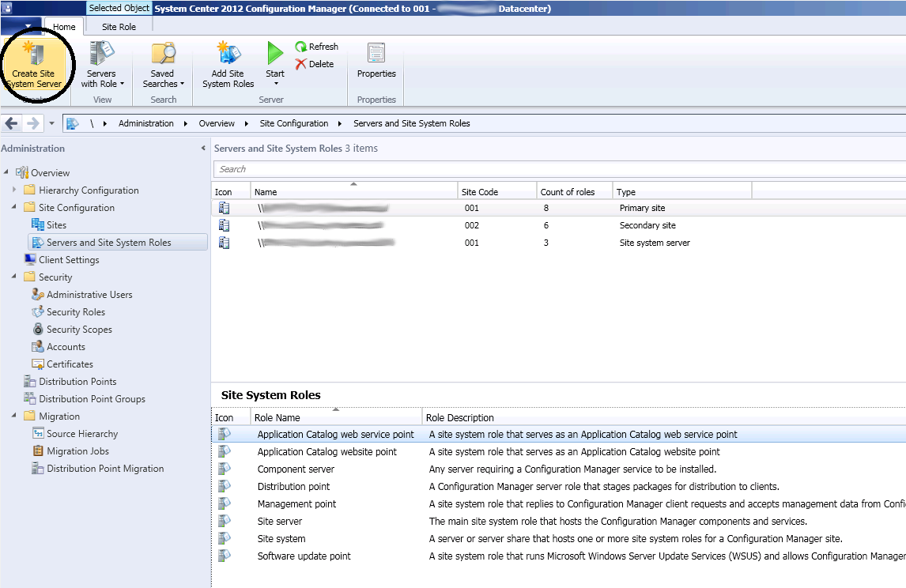
Task: Click Add Site System Roles icon
Action: [x=228, y=53]
